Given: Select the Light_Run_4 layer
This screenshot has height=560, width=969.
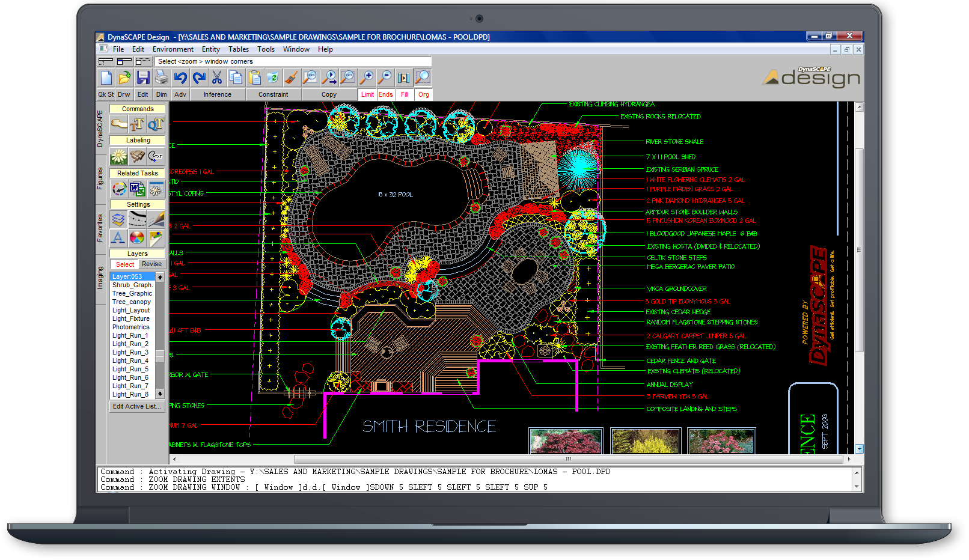Looking at the screenshot, I should (x=132, y=361).
